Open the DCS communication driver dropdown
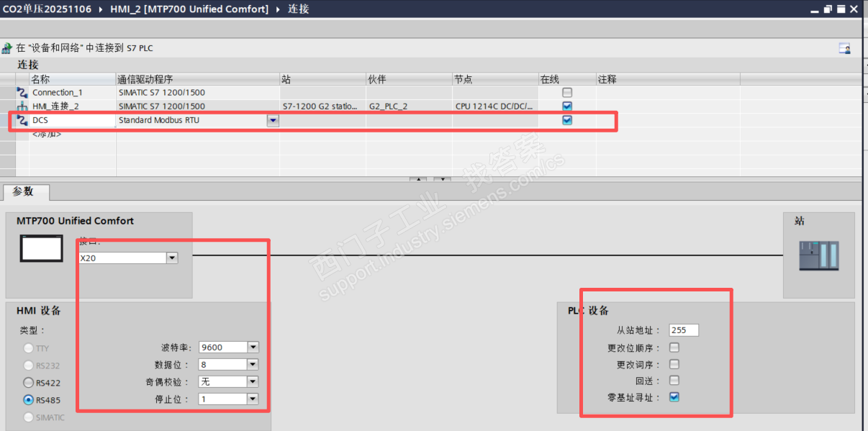This screenshot has width=868, height=431. coord(273,121)
